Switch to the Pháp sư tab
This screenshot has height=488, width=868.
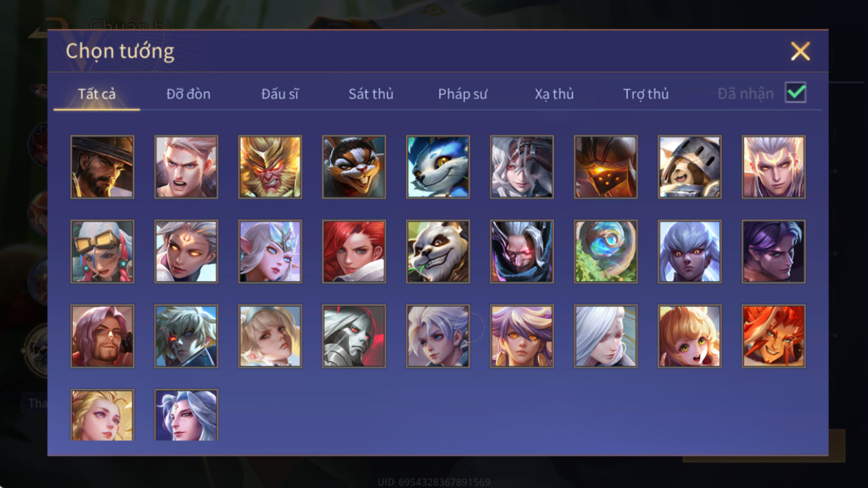[463, 94]
